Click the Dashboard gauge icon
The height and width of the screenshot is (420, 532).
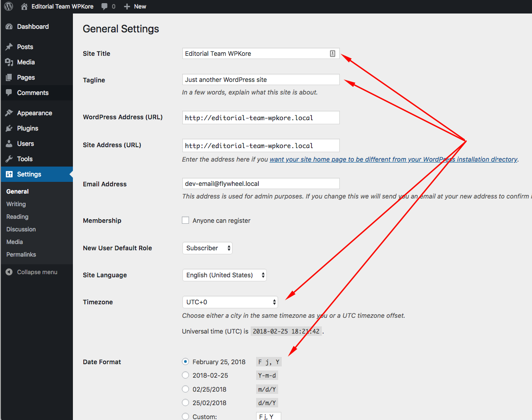point(9,27)
